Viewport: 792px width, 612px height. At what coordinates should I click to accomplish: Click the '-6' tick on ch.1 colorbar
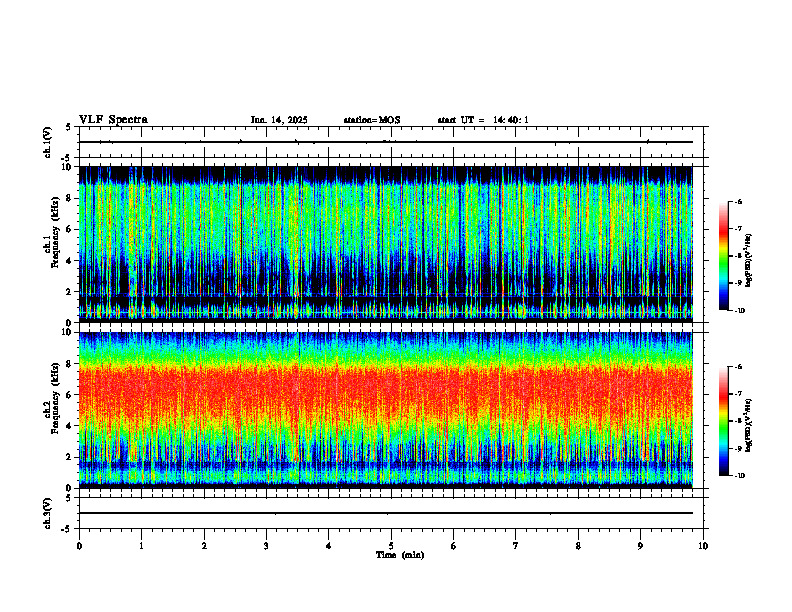click(738, 201)
